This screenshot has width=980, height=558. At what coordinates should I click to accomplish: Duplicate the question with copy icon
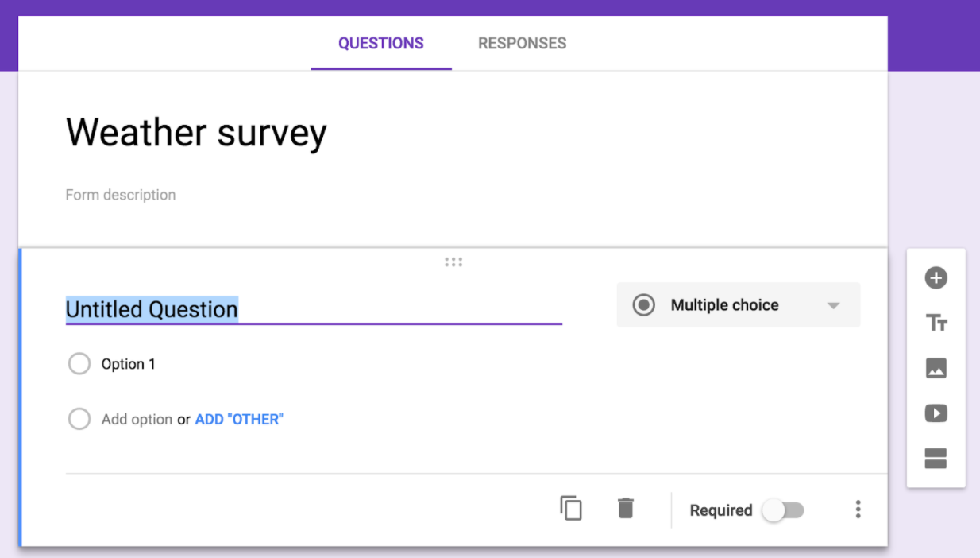point(571,508)
